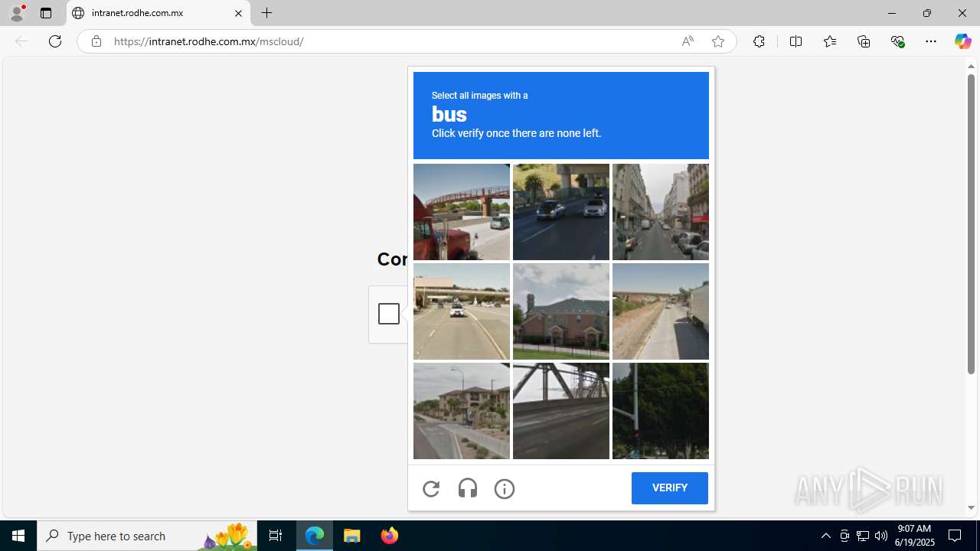Image resolution: width=980 pixels, height=551 pixels.
Task: Select tile with narrow city street
Action: pyautogui.click(x=661, y=212)
